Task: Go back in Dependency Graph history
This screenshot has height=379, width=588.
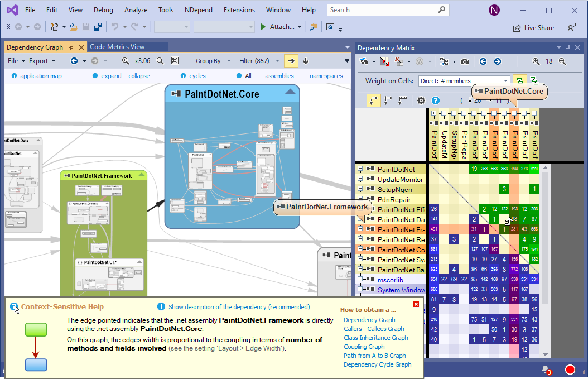Action: (x=74, y=61)
